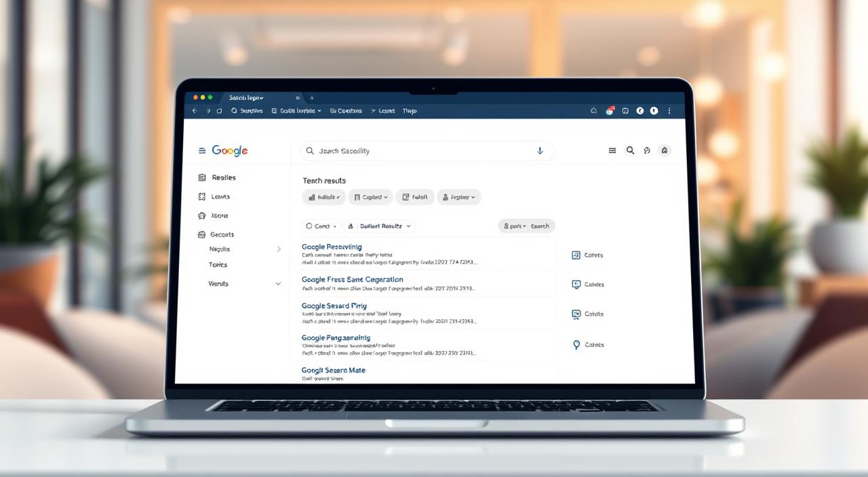
Task: Click the square extension icon in browser toolbar
Action: tap(625, 110)
